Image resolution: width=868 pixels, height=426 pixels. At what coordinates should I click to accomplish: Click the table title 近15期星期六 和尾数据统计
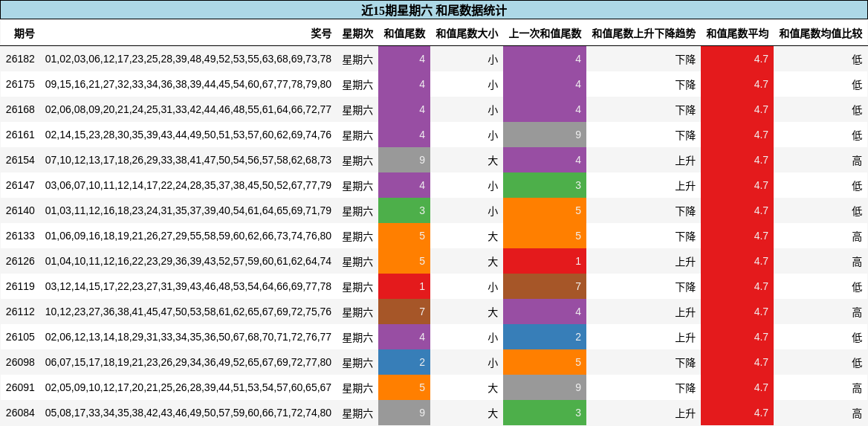(433, 10)
